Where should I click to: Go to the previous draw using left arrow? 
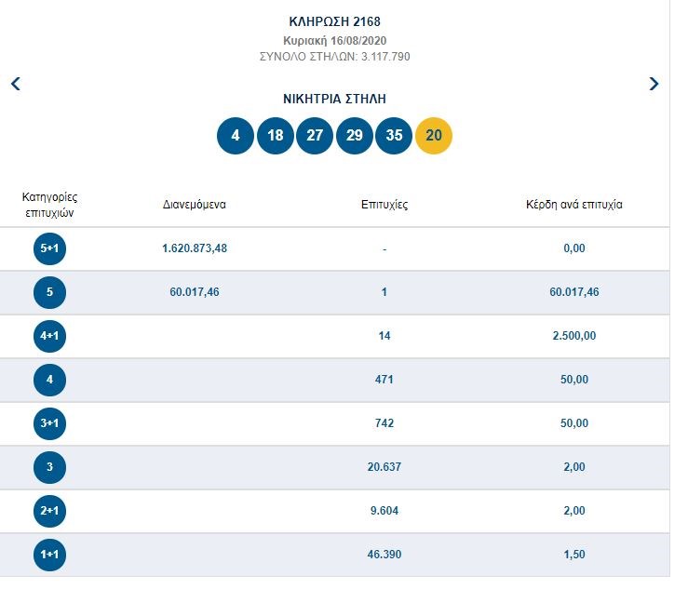coord(15,84)
